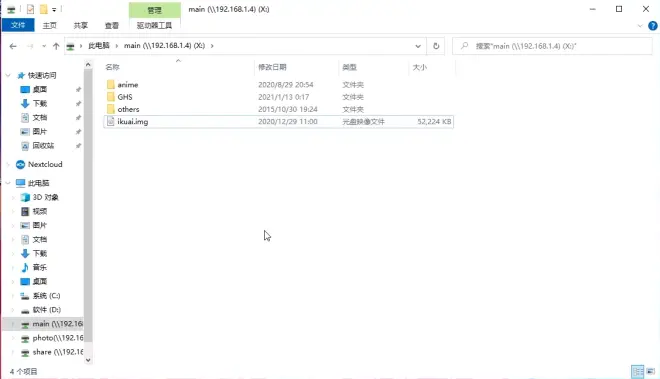Open 下载 under quick access
This screenshot has width=660, height=379.
pyautogui.click(x=40, y=103)
